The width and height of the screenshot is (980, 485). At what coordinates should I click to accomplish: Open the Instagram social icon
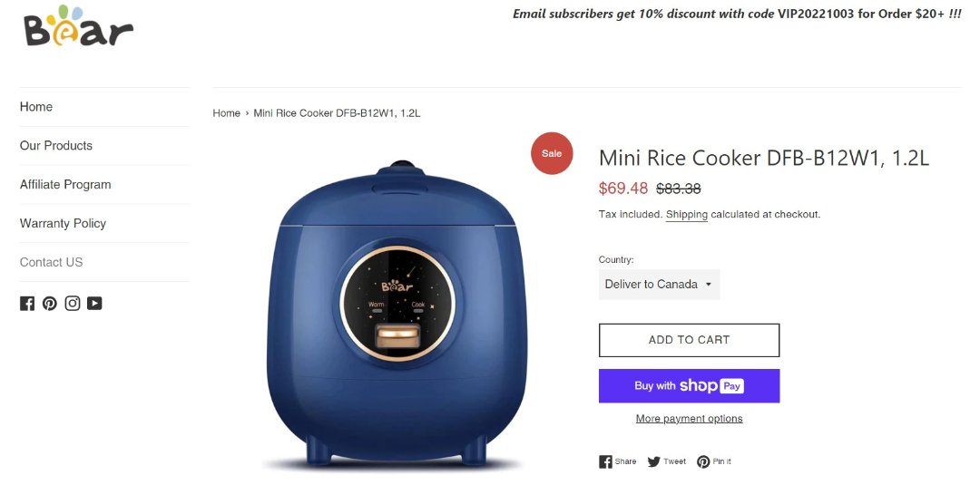tap(73, 304)
